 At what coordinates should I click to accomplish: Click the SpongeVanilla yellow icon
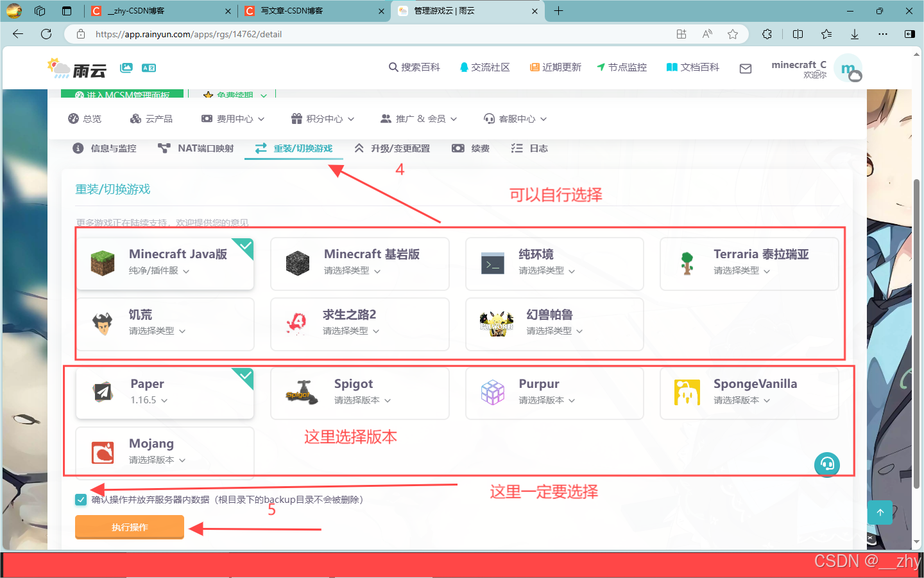687,392
